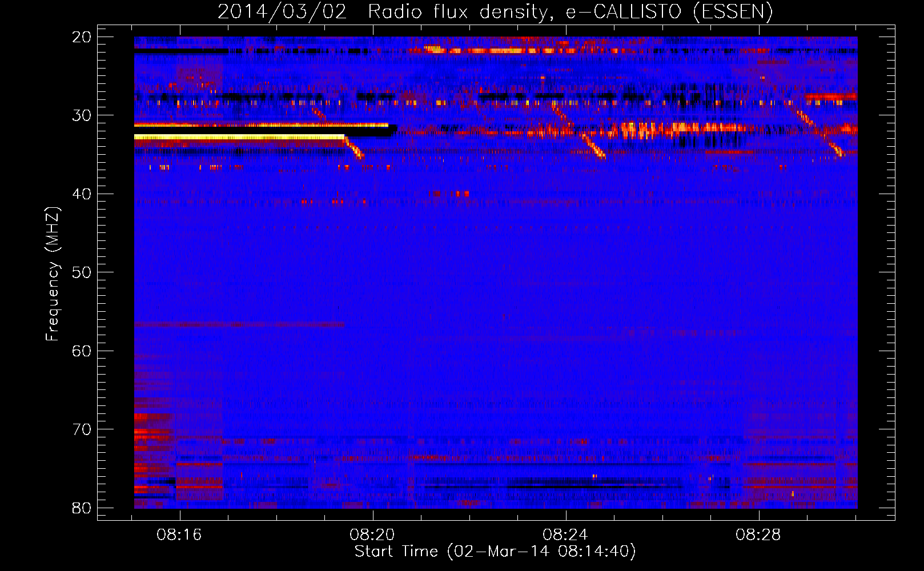This screenshot has height=571, width=924.
Task: Click the 80 MHz frequency tick label
Action: 82,508
